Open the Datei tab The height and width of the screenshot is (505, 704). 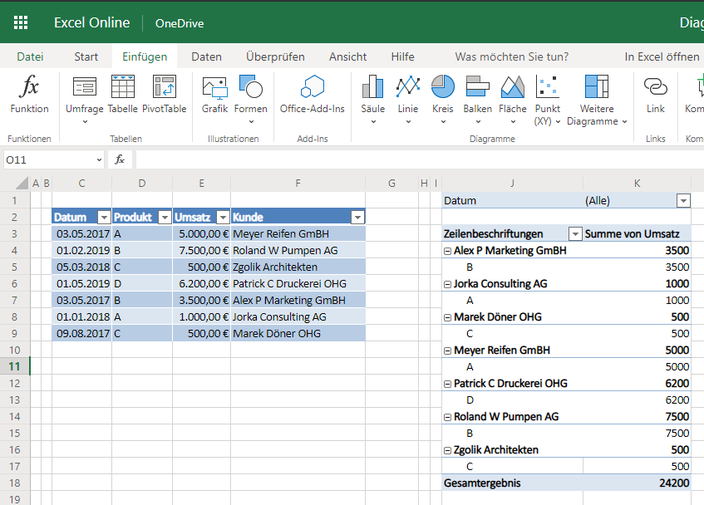pos(30,57)
